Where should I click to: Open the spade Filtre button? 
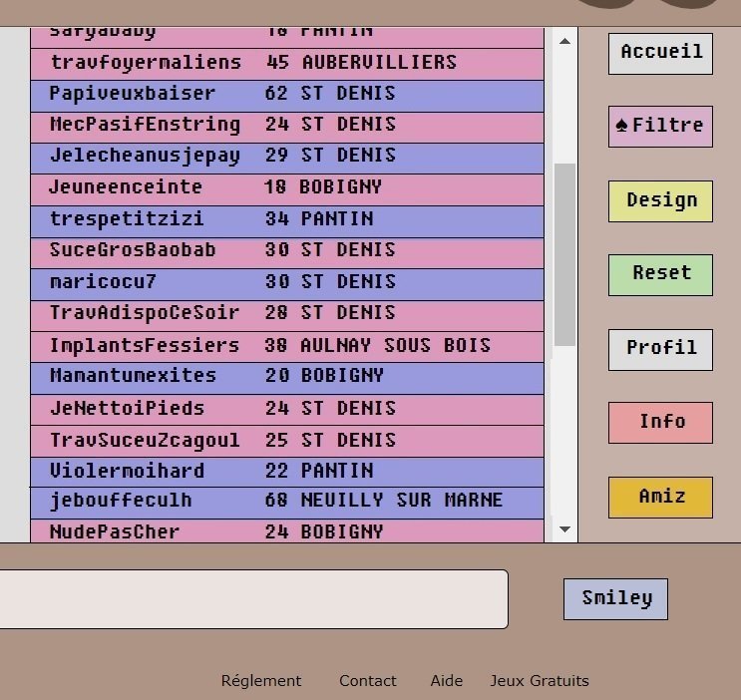point(660,127)
